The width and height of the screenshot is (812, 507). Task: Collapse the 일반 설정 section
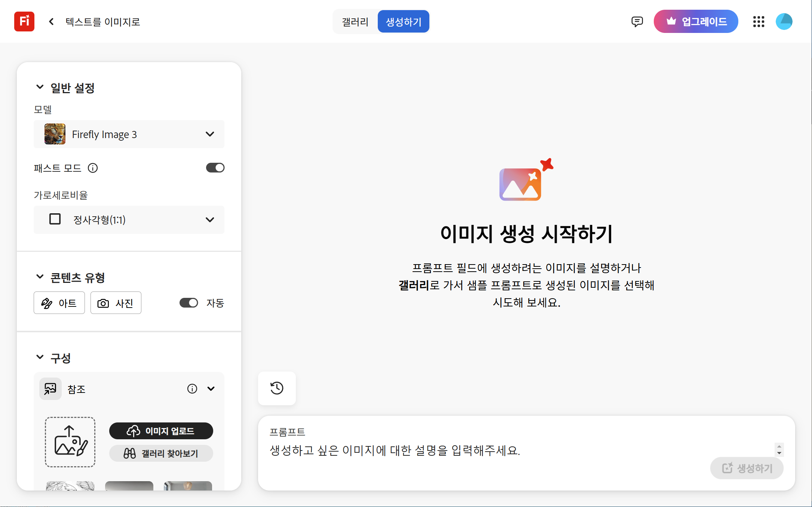pyautogui.click(x=40, y=87)
